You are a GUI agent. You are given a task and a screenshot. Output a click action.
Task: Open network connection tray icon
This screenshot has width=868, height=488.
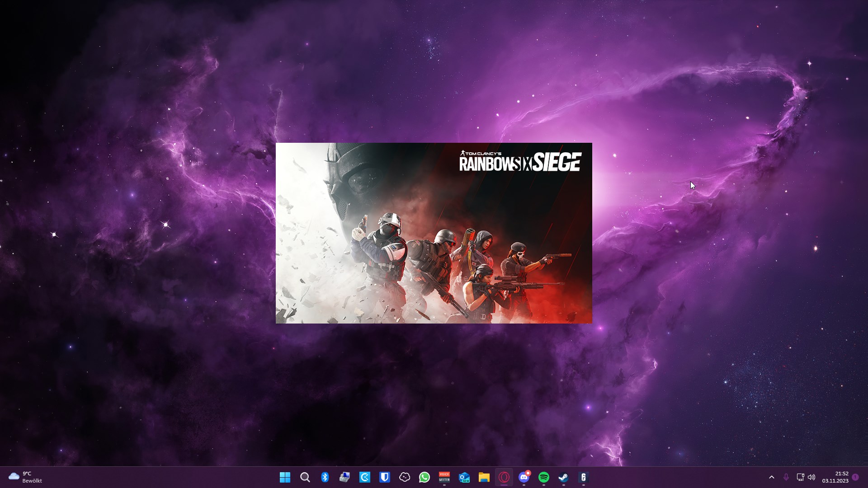click(x=800, y=477)
